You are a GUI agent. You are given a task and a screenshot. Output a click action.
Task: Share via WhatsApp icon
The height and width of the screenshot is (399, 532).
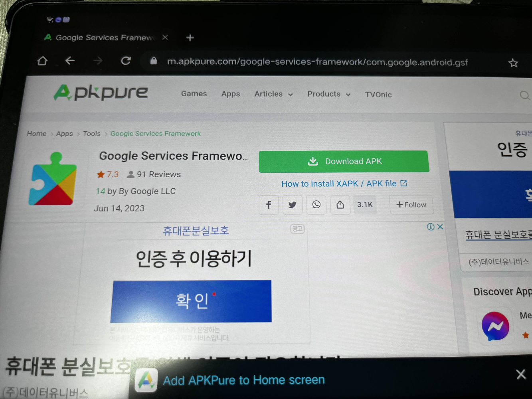pyautogui.click(x=316, y=205)
